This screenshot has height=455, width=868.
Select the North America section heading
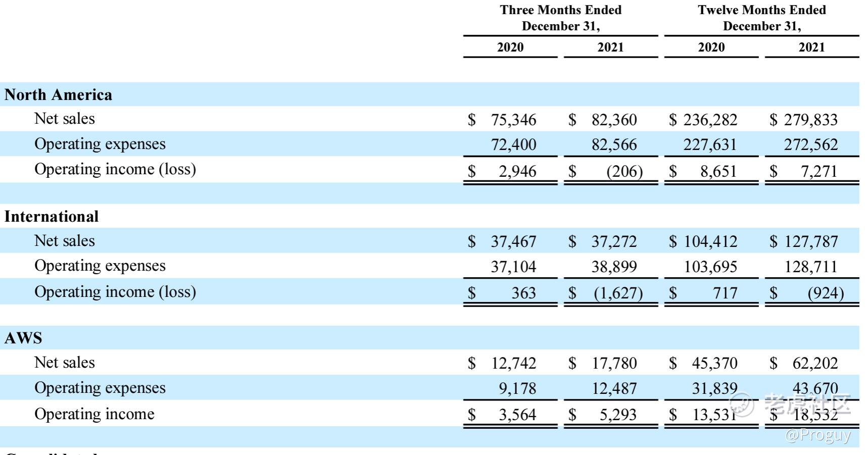58,95
